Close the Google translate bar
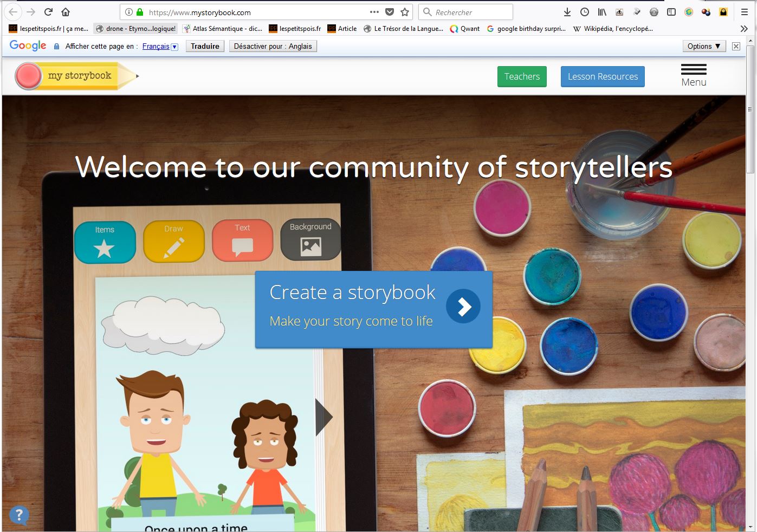 pos(736,46)
